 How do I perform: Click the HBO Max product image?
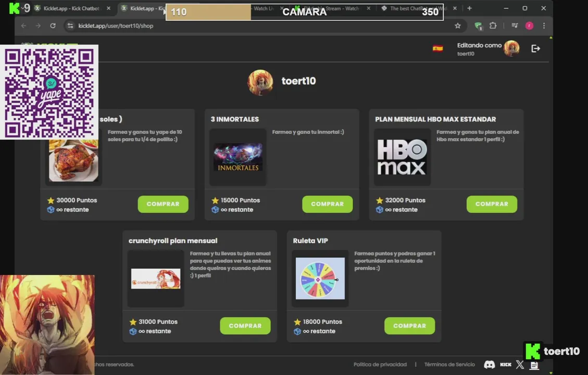click(x=402, y=157)
